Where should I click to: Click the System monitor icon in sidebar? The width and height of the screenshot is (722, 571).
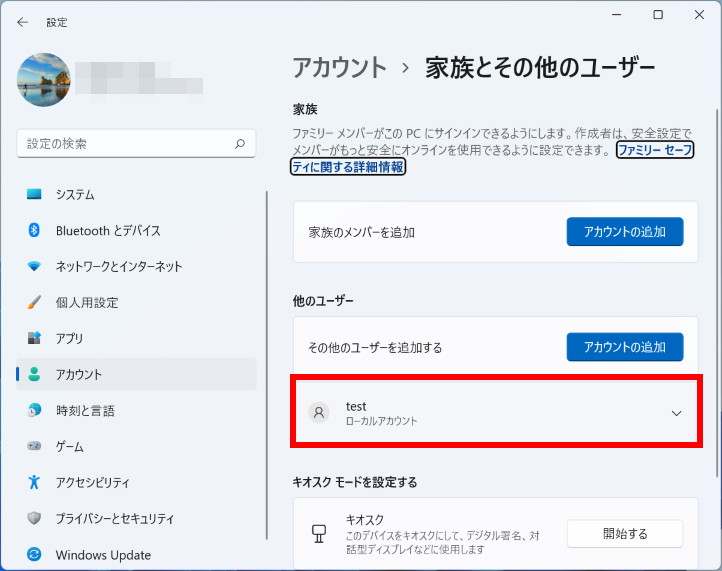pos(34,194)
